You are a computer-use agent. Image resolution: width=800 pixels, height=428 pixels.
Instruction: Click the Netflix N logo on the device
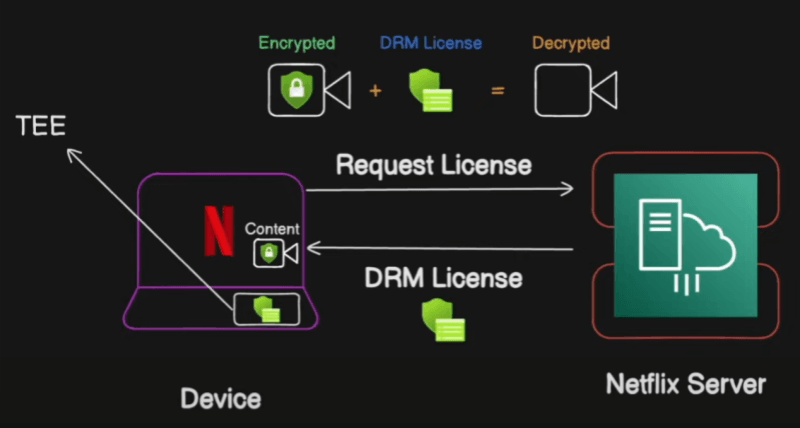219,231
